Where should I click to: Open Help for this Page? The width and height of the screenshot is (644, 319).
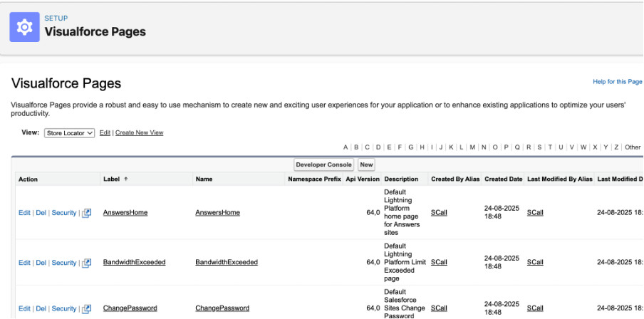click(618, 82)
